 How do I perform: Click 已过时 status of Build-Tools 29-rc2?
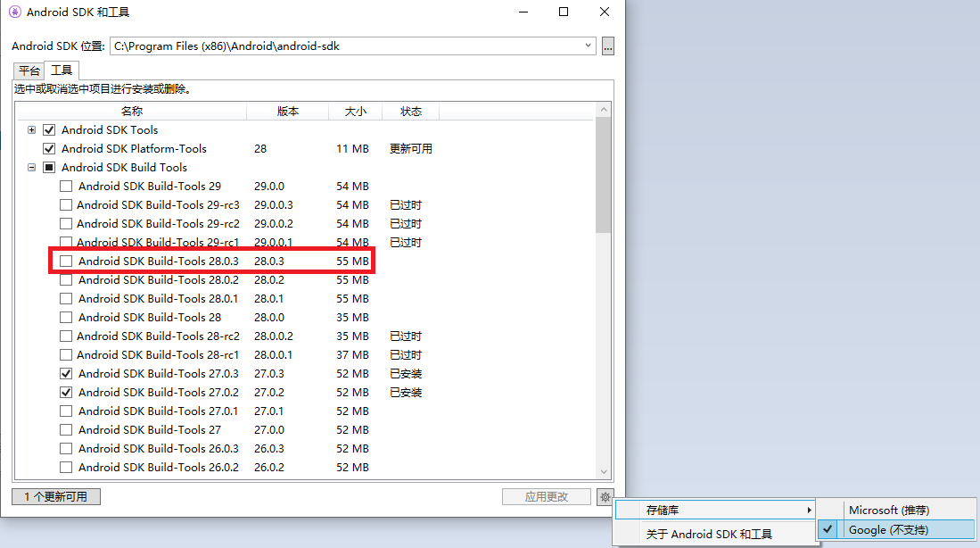tap(406, 224)
